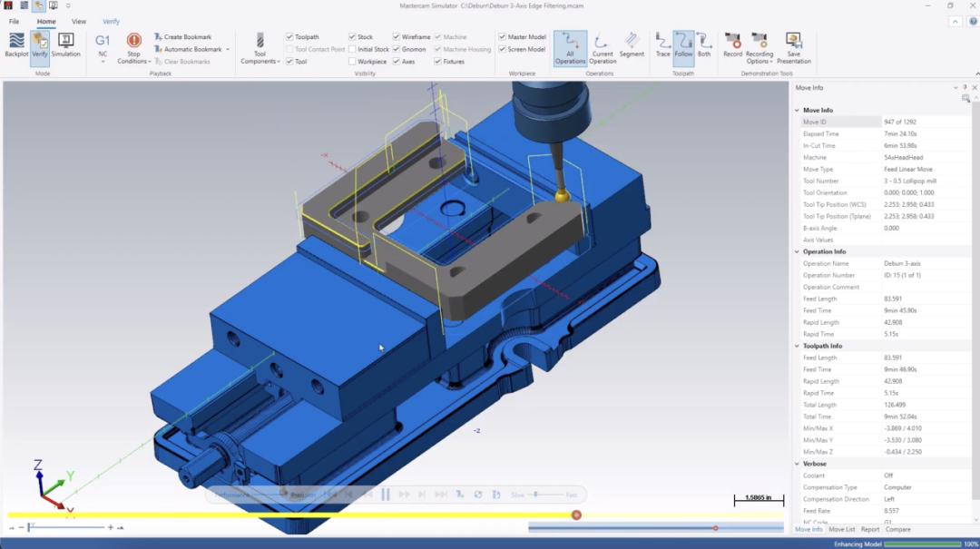Click the Customize Quick Access Toolbar arrow
Viewport: 980px width, 549px height.
tap(68, 5)
